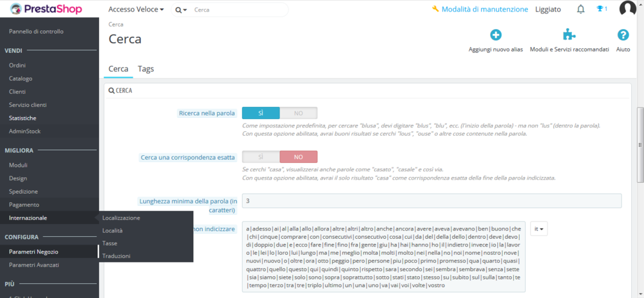Open the notifications bell

pyautogui.click(x=580, y=9)
